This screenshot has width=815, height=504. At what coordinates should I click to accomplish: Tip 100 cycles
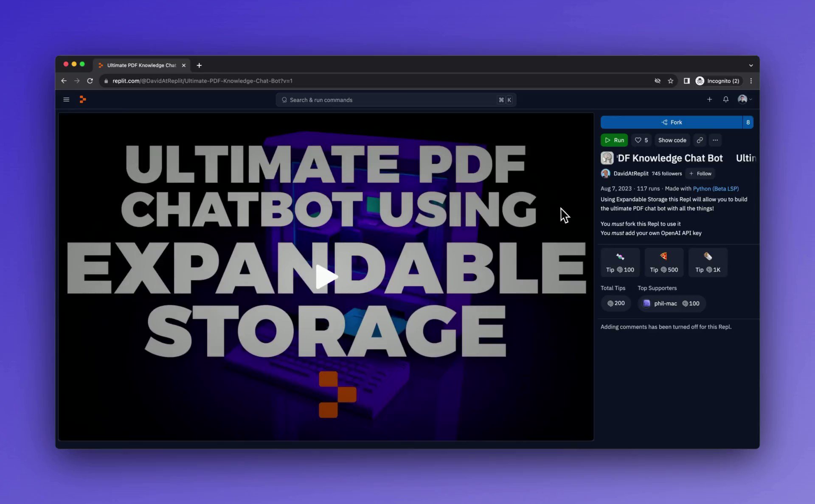[620, 263]
